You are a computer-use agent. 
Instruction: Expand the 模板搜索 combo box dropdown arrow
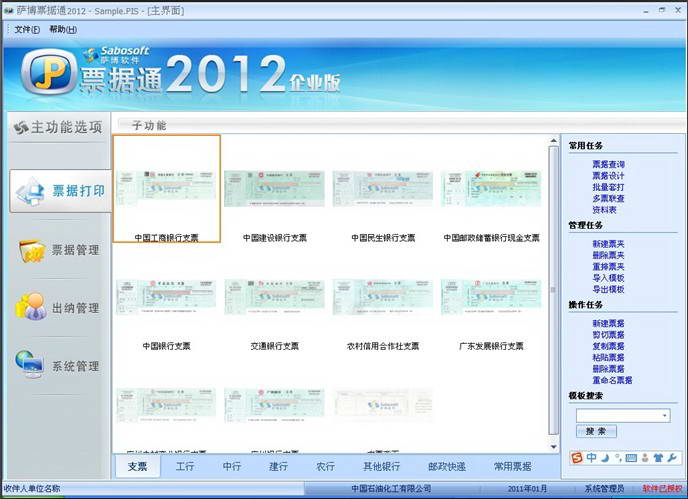pos(665,415)
